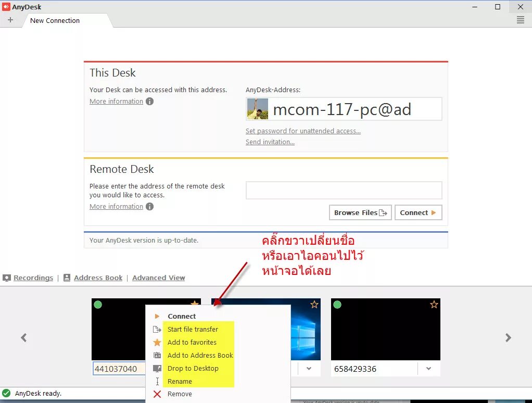Click the AnyDesk ready status text

click(38, 394)
